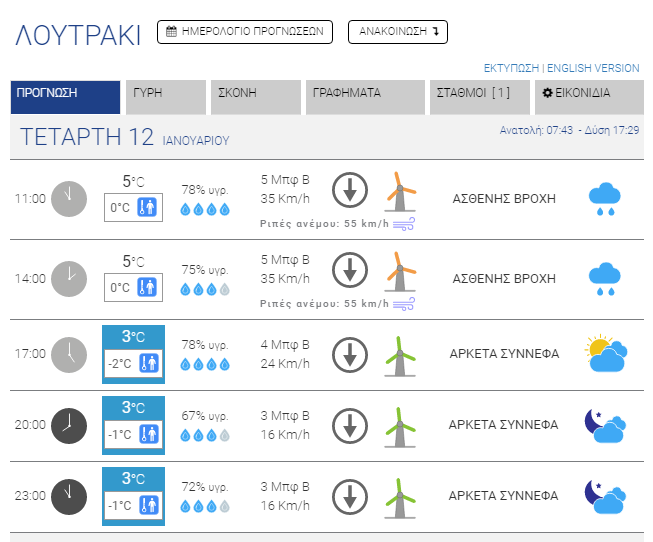Image resolution: width=653 pixels, height=542 pixels.
Task: Click the sun and cloud icon at 17:00
Action: click(x=606, y=354)
